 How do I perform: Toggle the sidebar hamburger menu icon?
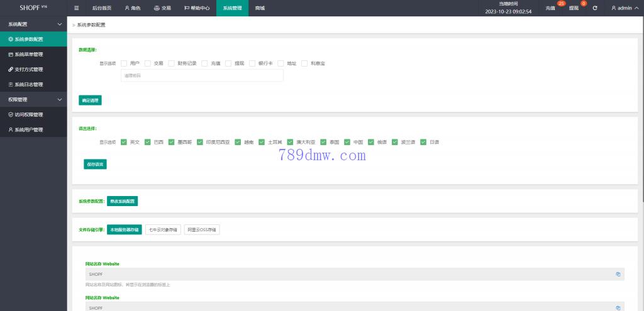77,8
